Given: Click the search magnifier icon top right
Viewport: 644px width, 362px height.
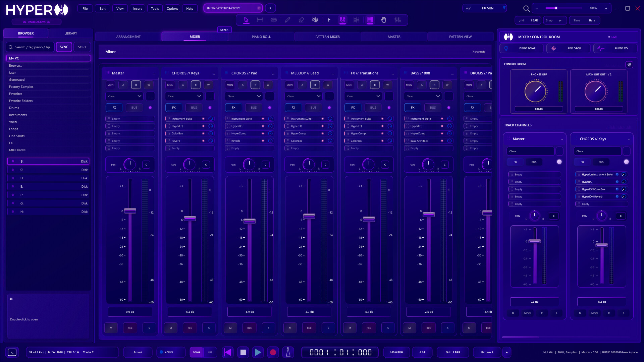Looking at the screenshot, I should click(x=526, y=8).
